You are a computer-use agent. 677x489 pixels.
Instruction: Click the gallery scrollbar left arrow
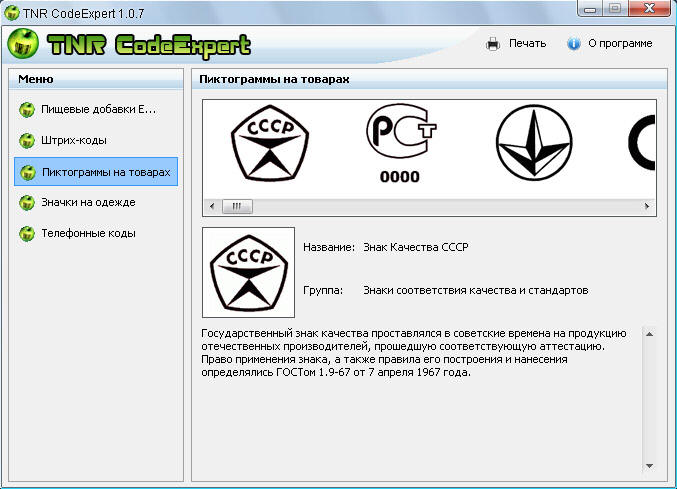(x=212, y=206)
